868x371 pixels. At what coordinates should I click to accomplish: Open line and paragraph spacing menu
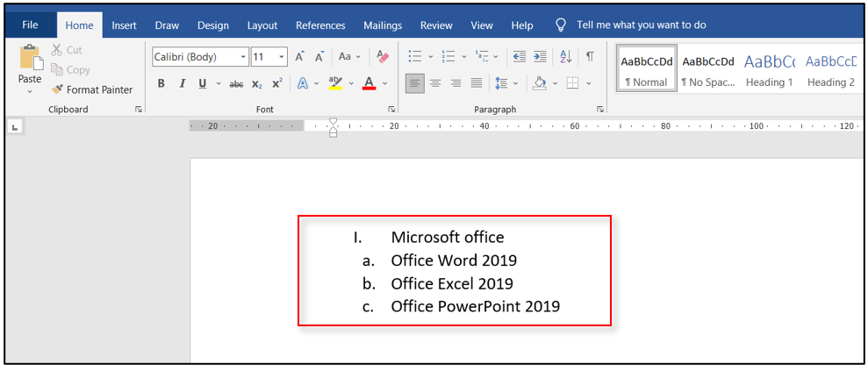click(506, 83)
